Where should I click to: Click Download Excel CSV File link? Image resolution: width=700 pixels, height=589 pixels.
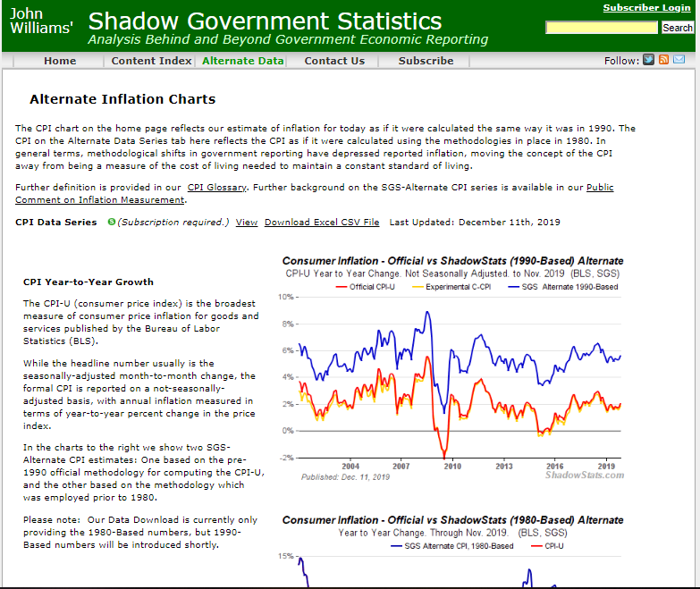322,223
